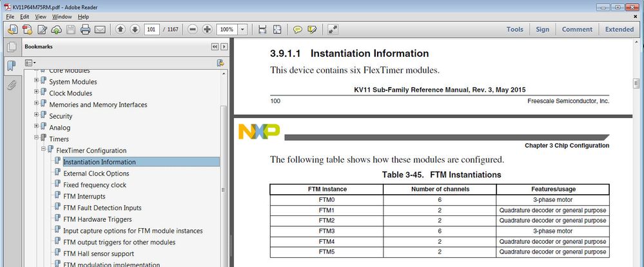Viewport: 644px width, 267px height.
Task: Click the document vertical scrollbar thumb
Action: tap(636, 83)
